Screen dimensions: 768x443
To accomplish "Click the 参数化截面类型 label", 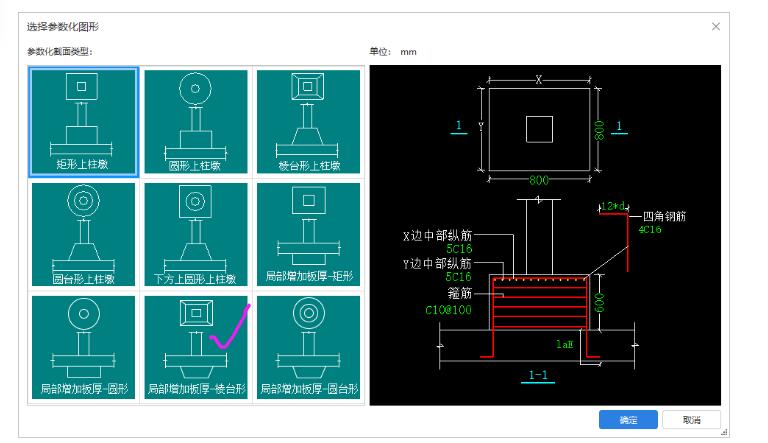I will pyautogui.click(x=60, y=51).
